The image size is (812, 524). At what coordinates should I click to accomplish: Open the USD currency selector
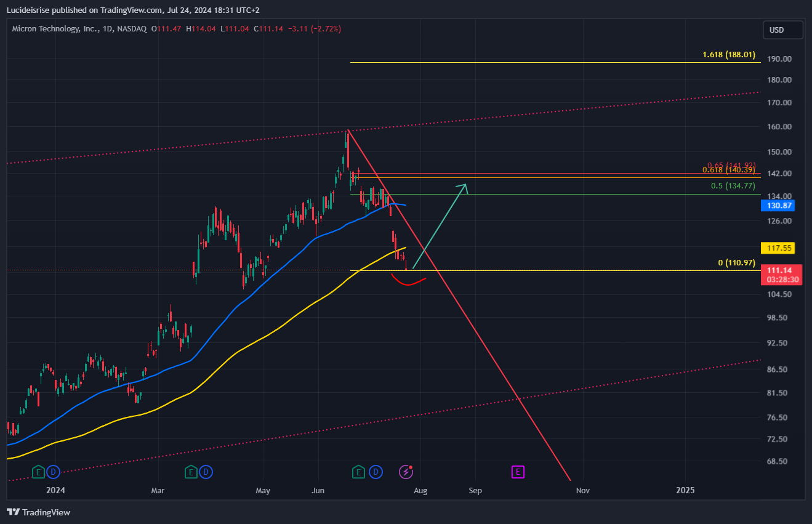783,30
